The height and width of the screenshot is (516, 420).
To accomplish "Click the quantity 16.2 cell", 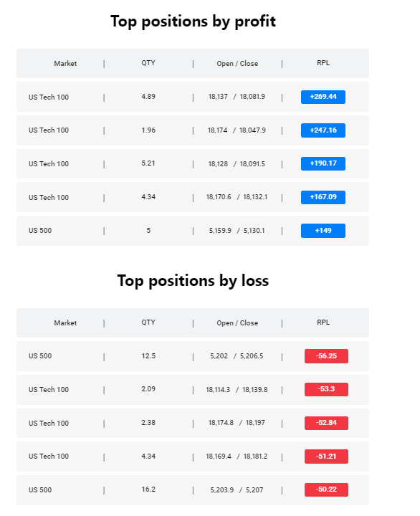I will 148,489.
